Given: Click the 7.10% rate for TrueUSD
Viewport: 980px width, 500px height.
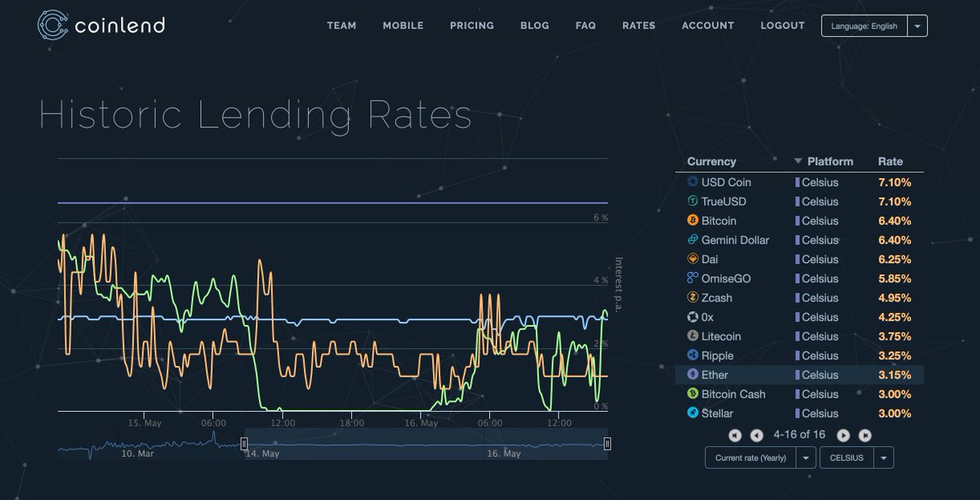Looking at the screenshot, I should [x=894, y=202].
